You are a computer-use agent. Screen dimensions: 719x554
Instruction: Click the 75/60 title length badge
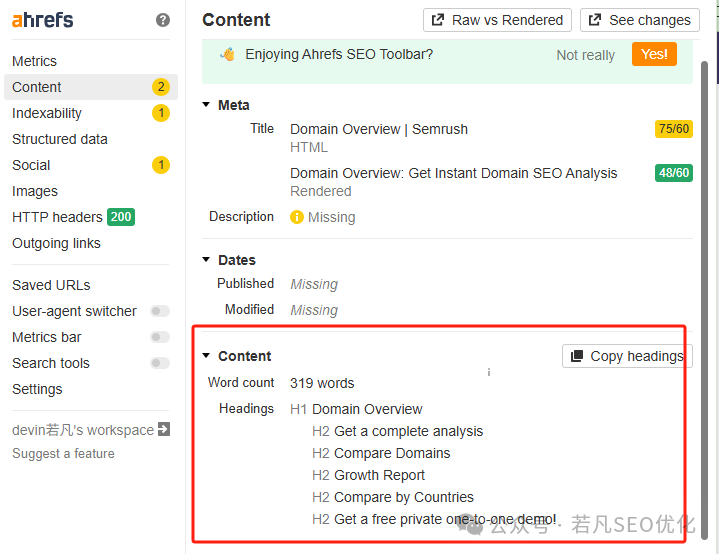coord(673,129)
